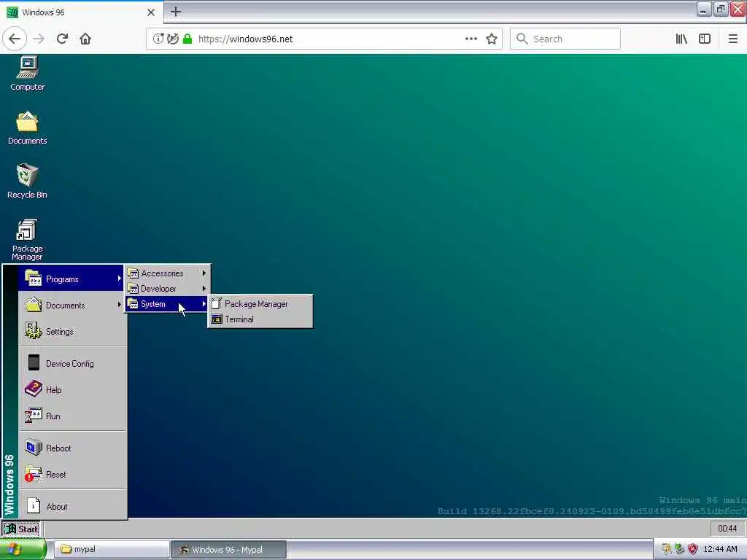This screenshot has width=747, height=560.
Task: Launch Terminal from the System submenu
Action: tap(260, 319)
